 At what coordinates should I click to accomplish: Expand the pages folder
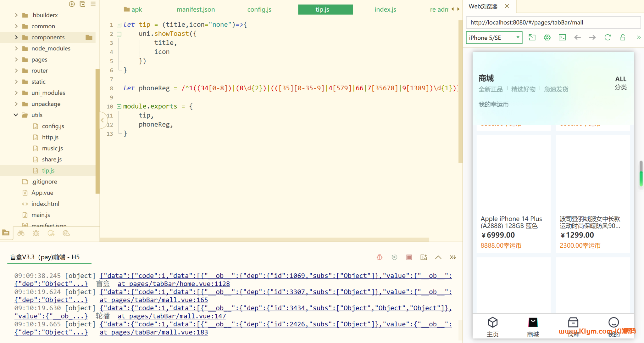coord(16,59)
